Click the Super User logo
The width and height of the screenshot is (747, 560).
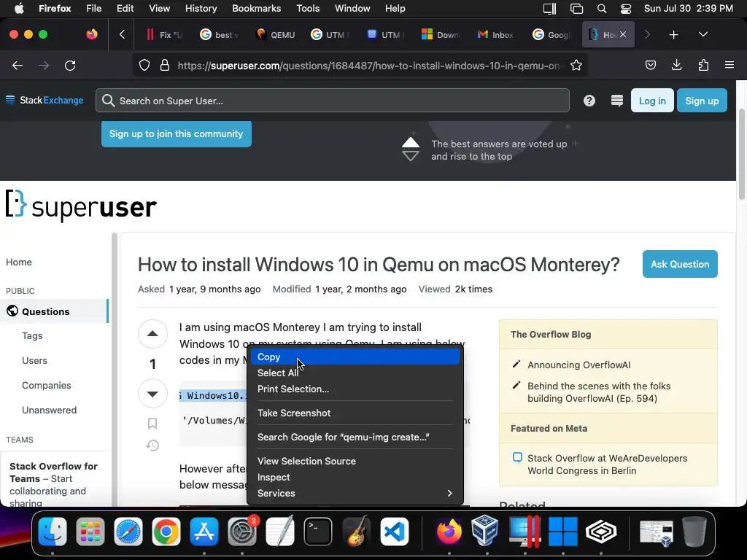point(82,206)
